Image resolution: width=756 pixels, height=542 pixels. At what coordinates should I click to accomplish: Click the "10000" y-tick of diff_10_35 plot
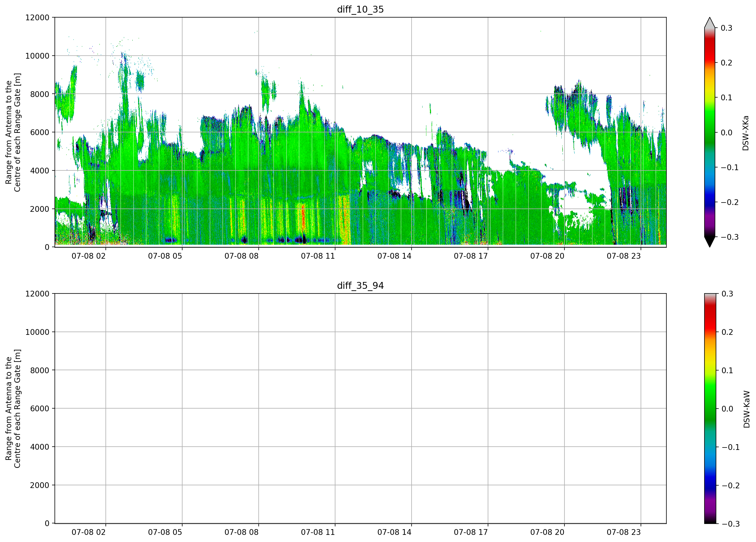[37, 56]
